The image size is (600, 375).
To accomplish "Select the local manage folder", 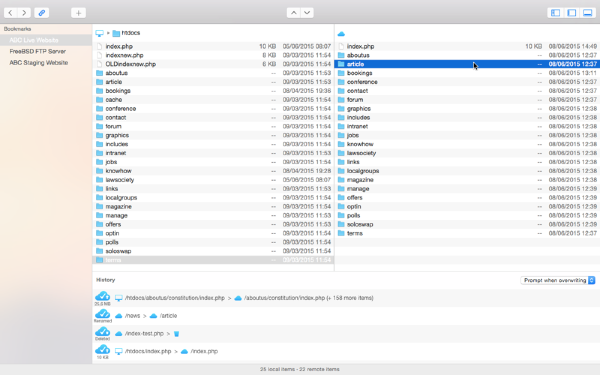I will pyautogui.click(x=213, y=215).
